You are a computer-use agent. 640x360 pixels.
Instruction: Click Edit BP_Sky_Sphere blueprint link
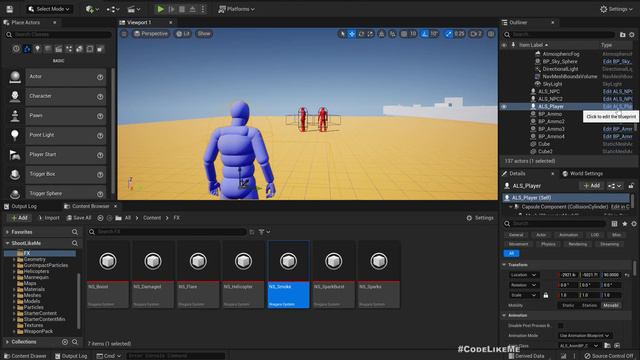pos(617,61)
